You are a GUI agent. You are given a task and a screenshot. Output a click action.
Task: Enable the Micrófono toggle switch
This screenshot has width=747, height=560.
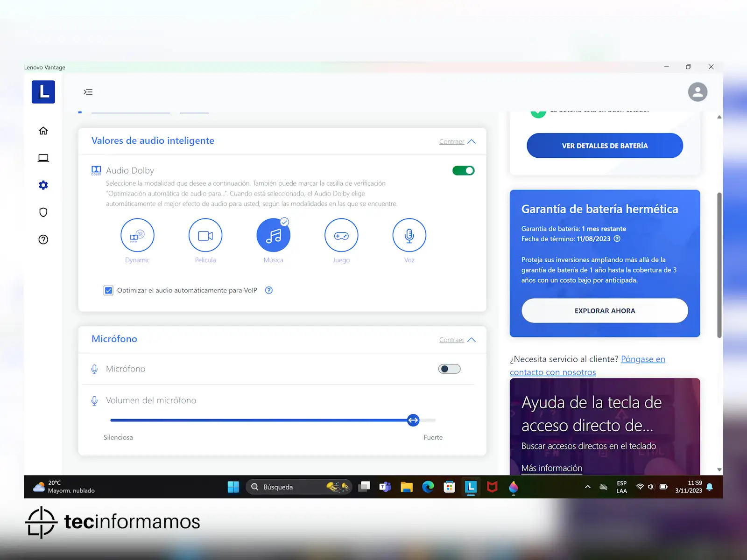[x=449, y=369]
